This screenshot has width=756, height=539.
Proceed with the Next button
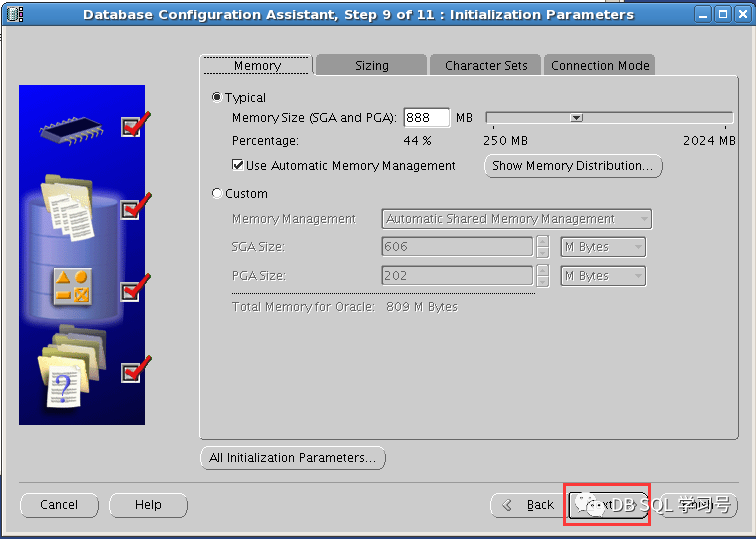(x=608, y=505)
